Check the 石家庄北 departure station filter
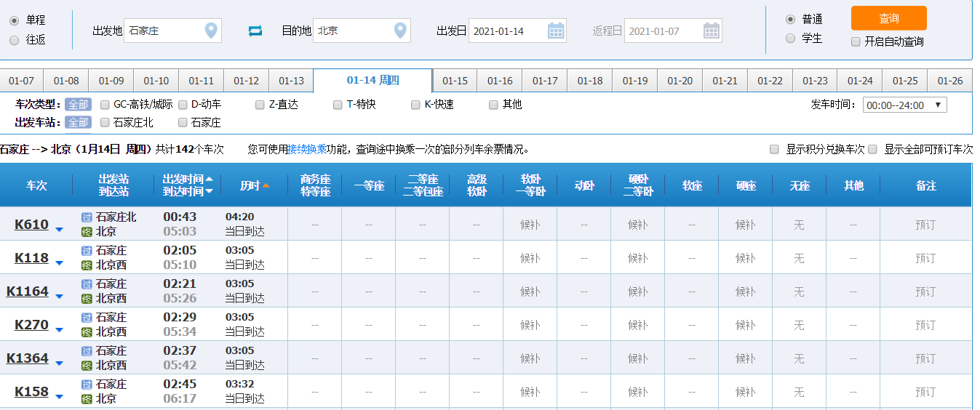Screen dimensions: 980x410 (x=105, y=122)
